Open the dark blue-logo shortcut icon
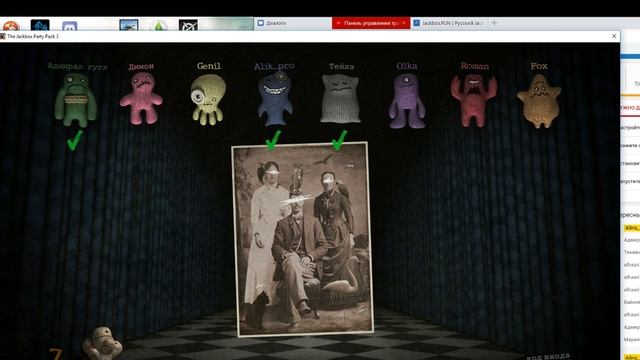The width and height of the screenshot is (640, 360). pyautogui.click(x=40, y=25)
